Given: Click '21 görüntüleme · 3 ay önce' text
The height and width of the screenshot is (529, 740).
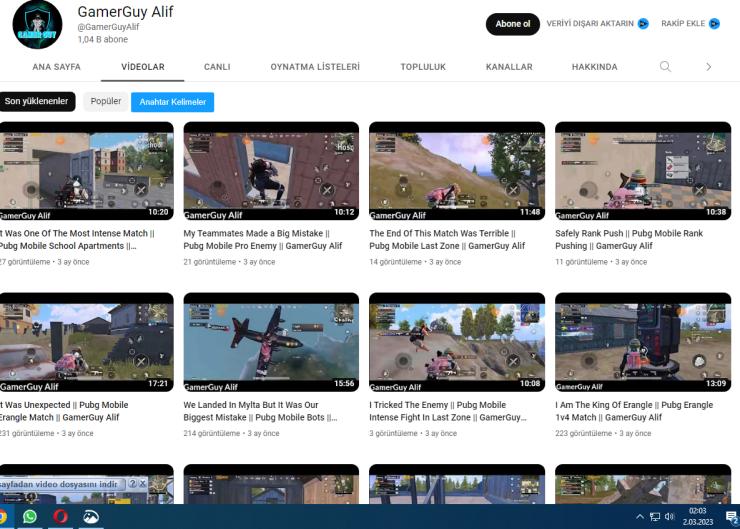Looking at the screenshot, I should tap(229, 262).
